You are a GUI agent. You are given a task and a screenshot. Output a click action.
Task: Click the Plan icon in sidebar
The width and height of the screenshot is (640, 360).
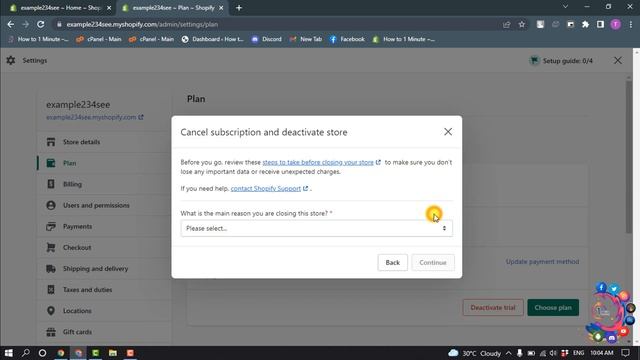(51, 163)
